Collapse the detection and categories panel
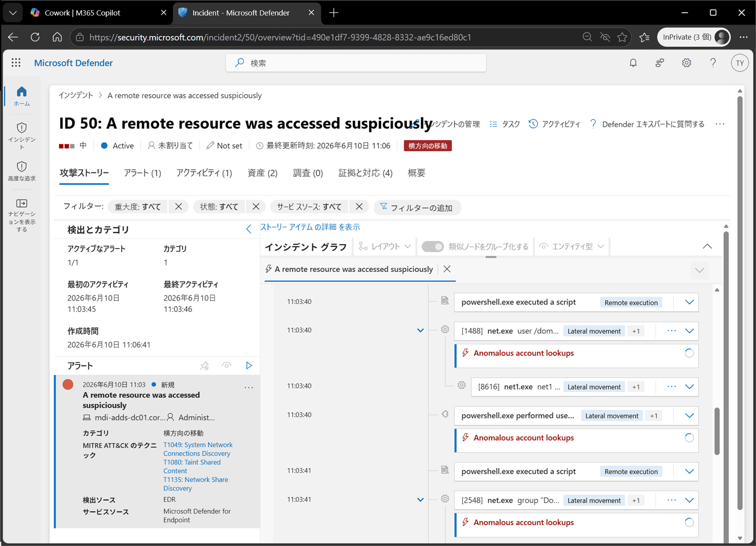This screenshot has width=756, height=546. pyautogui.click(x=248, y=229)
